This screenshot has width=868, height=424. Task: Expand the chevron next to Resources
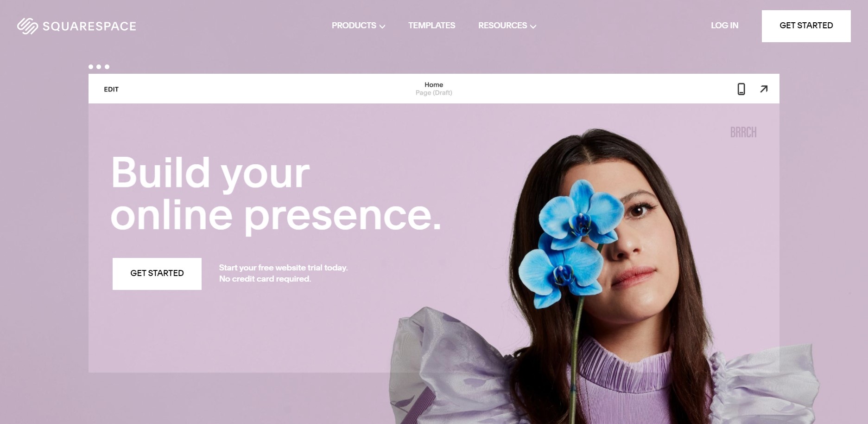click(533, 26)
